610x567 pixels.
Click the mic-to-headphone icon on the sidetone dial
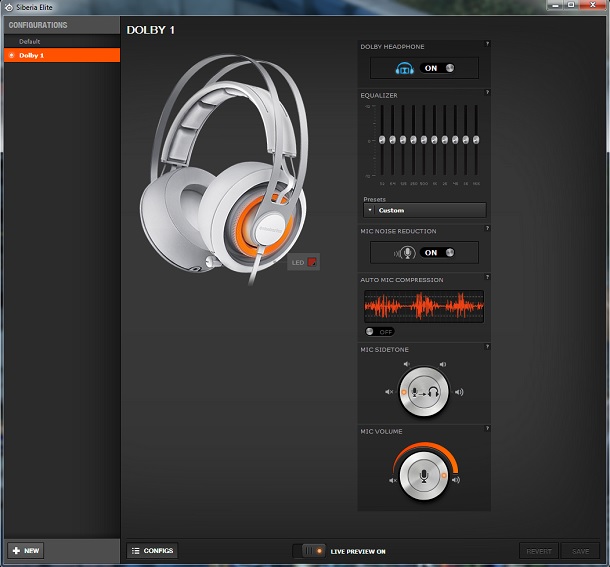(x=425, y=392)
